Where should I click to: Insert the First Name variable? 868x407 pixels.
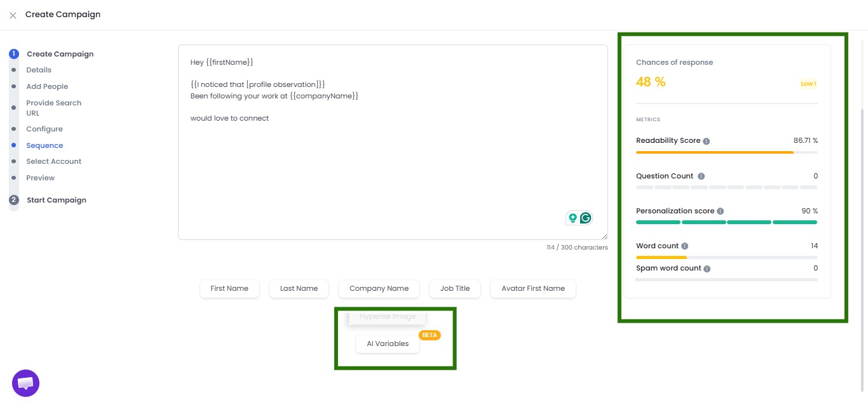(x=229, y=288)
